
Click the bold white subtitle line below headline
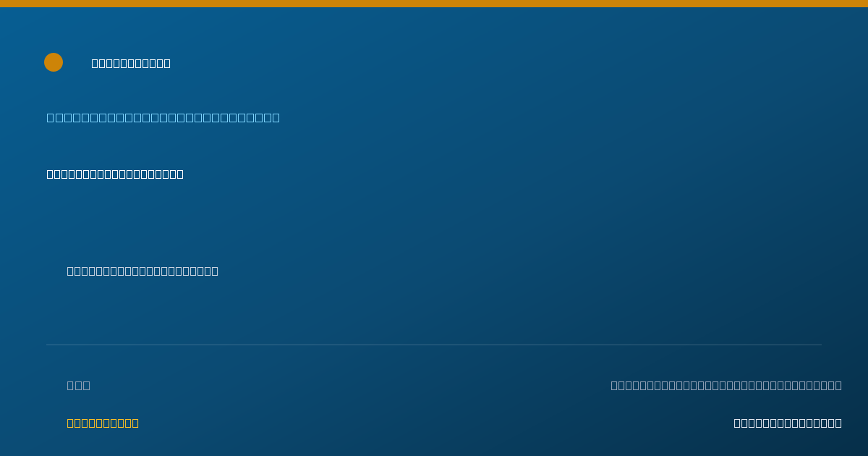point(115,174)
